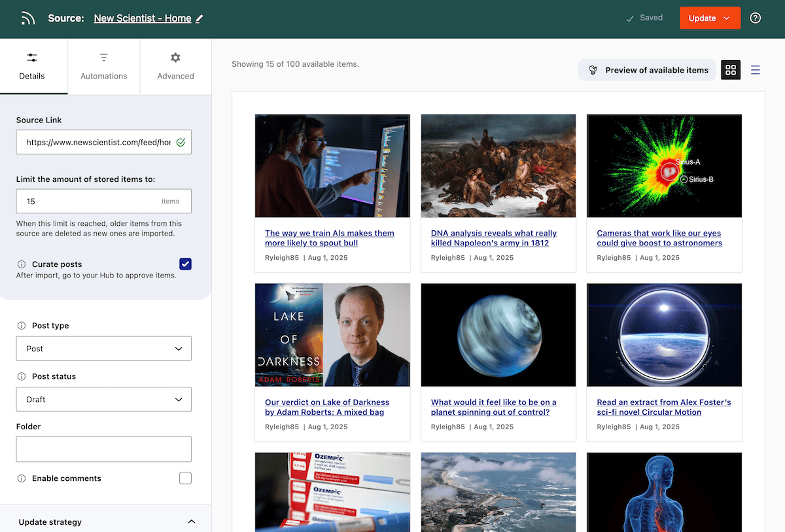Screen dimensions: 785x532
Task: Open the Post status dropdown
Action: (x=104, y=399)
